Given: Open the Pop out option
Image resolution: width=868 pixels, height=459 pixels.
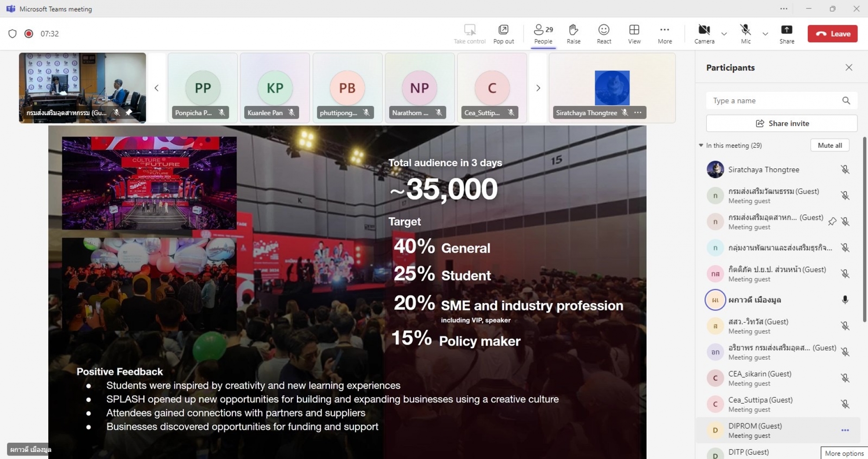Looking at the screenshot, I should [x=503, y=34].
